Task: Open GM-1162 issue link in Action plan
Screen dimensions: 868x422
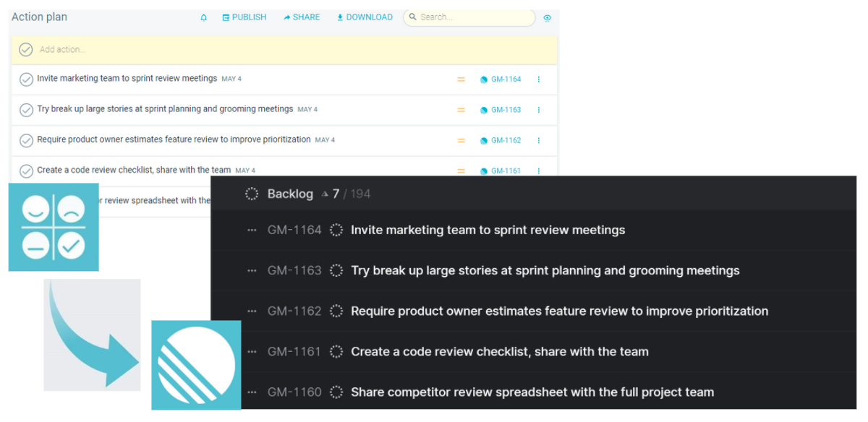Action: (x=501, y=140)
